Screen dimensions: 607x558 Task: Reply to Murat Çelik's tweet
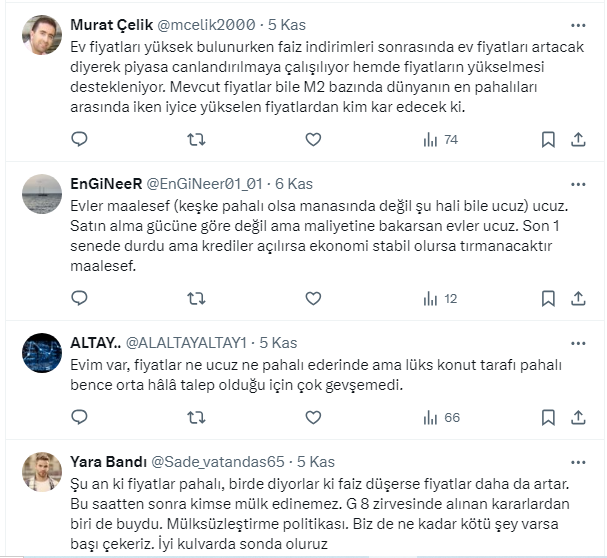pos(80,140)
